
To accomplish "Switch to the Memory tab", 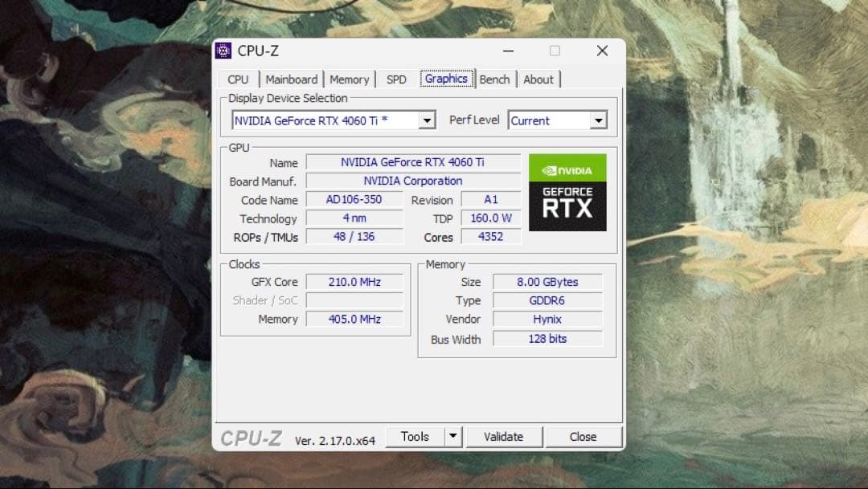I will [x=350, y=79].
